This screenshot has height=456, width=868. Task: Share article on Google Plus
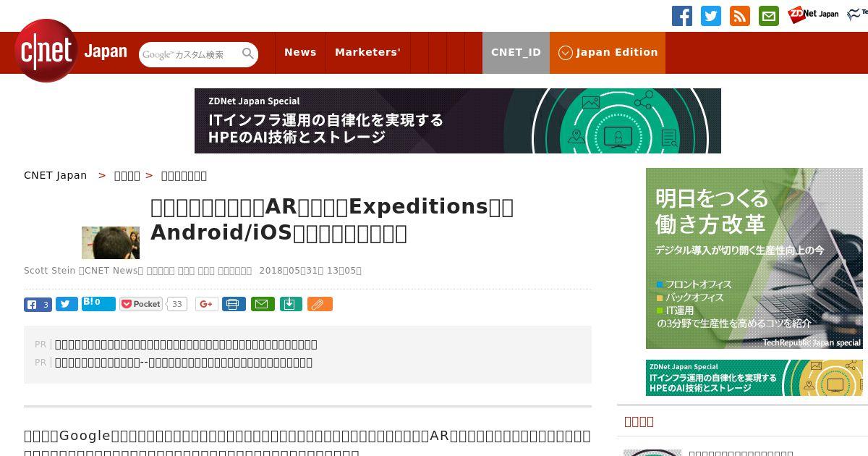tap(206, 305)
